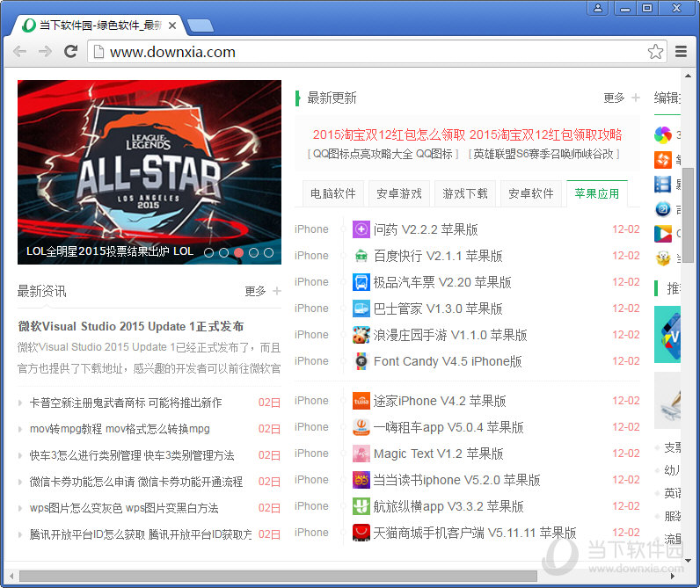Click the 当当读书 app icon
The height and width of the screenshot is (588, 700).
click(361, 480)
